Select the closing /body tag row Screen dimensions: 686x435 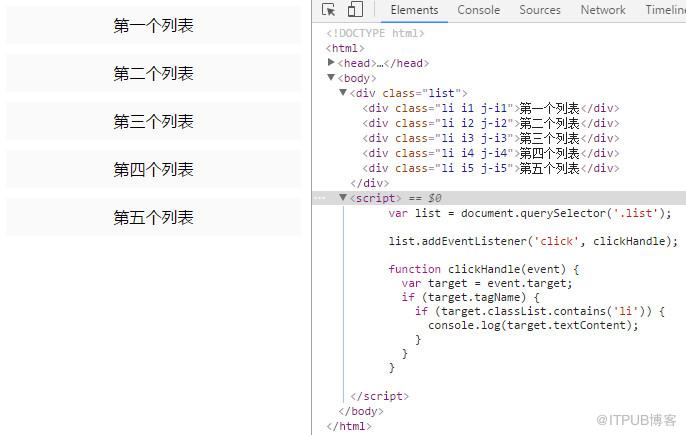coord(360,411)
